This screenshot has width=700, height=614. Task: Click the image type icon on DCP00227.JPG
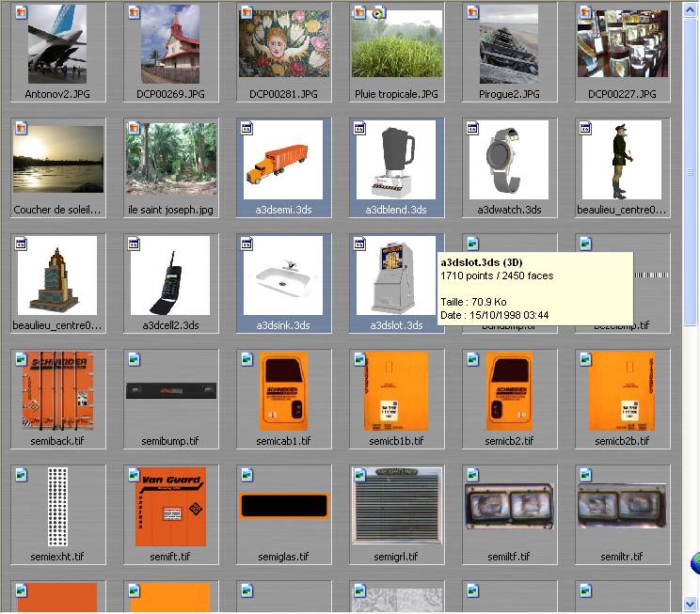click(x=586, y=12)
